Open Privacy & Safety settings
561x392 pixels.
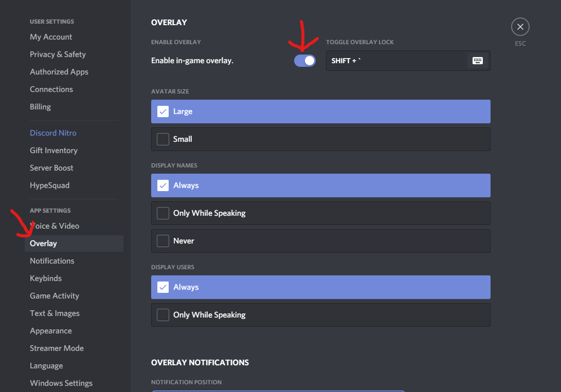tap(58, 54)
